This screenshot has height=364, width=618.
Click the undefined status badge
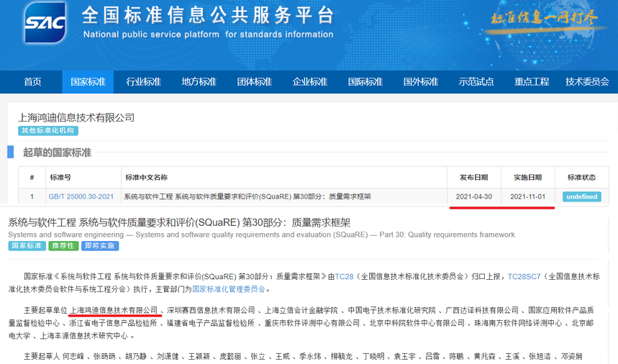coord(582,196)
